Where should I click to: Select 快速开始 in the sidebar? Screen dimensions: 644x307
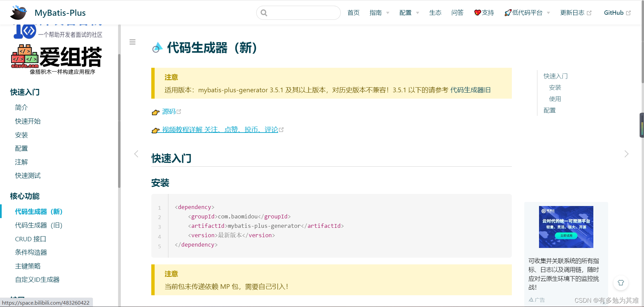[28, 121]
